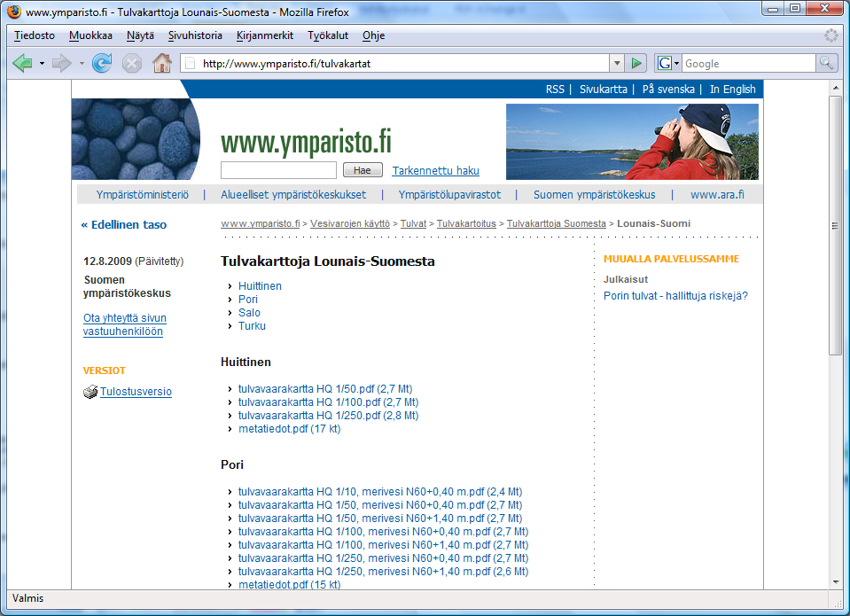Open the Tiedosto menu
The image size is (850, 616).
[x=35, y=35]
